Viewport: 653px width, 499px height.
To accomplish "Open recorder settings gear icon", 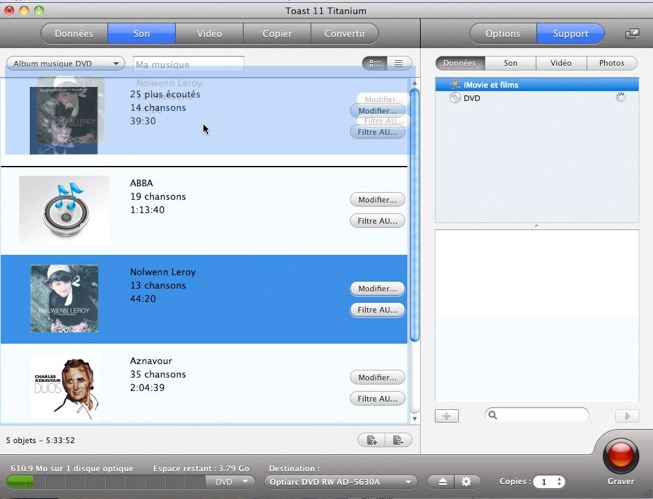I will pyautogui.click(x=466, y=482).
